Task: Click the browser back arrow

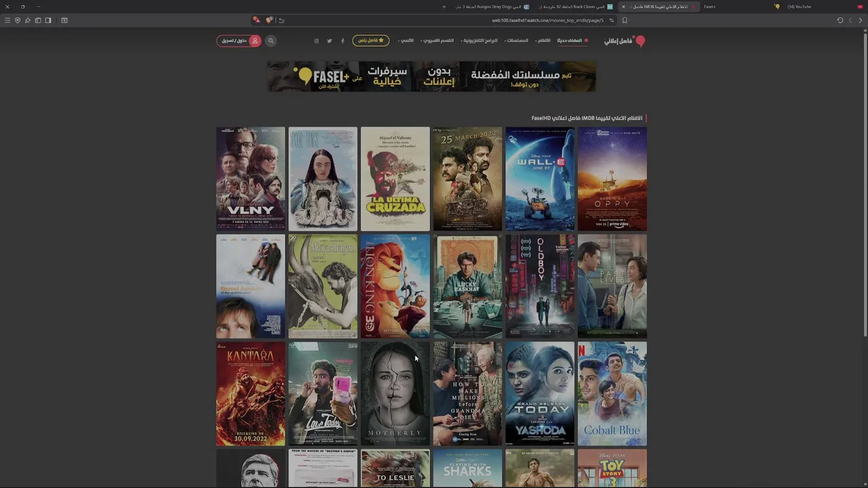Action: (x=861, y=20)
